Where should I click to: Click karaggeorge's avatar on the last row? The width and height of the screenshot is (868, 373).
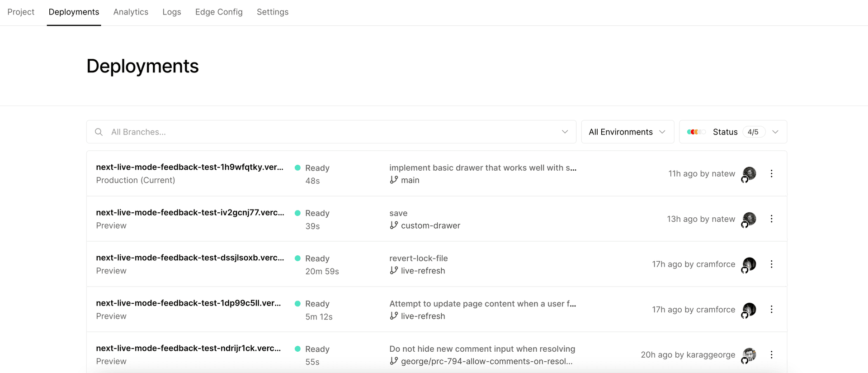pyautogui.click(x=749, y=354)
